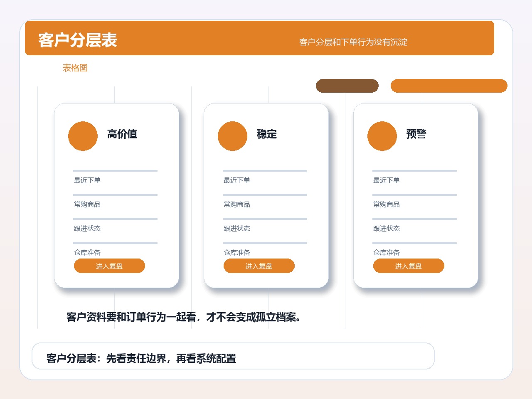Click the orange circle icon beside 稳定
The height and width of the screenshot is (399, 532).
(232, 136)
